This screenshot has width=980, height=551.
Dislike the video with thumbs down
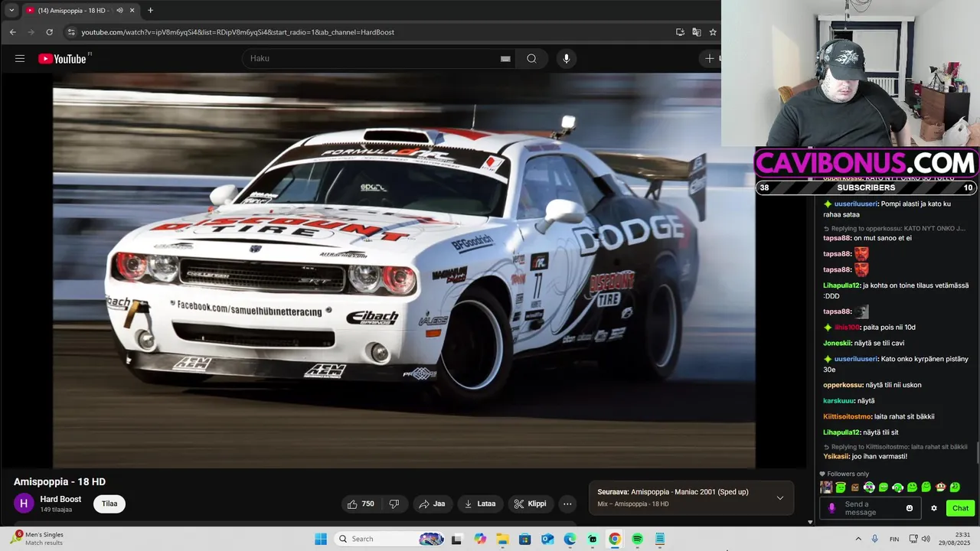(394, 504)
